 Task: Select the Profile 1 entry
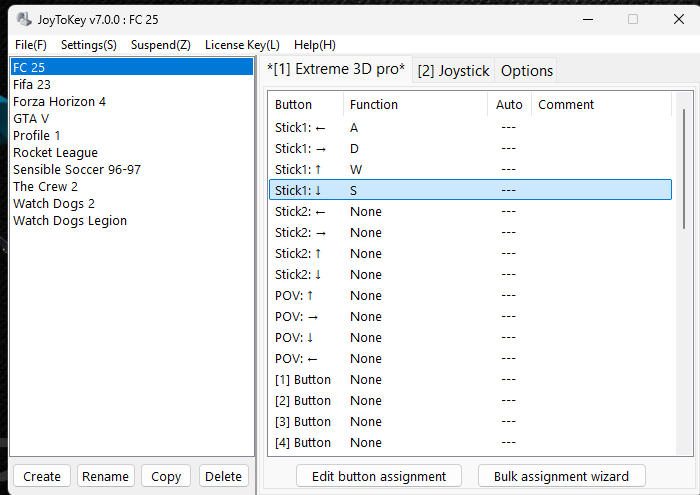click(x=132, y=135)
